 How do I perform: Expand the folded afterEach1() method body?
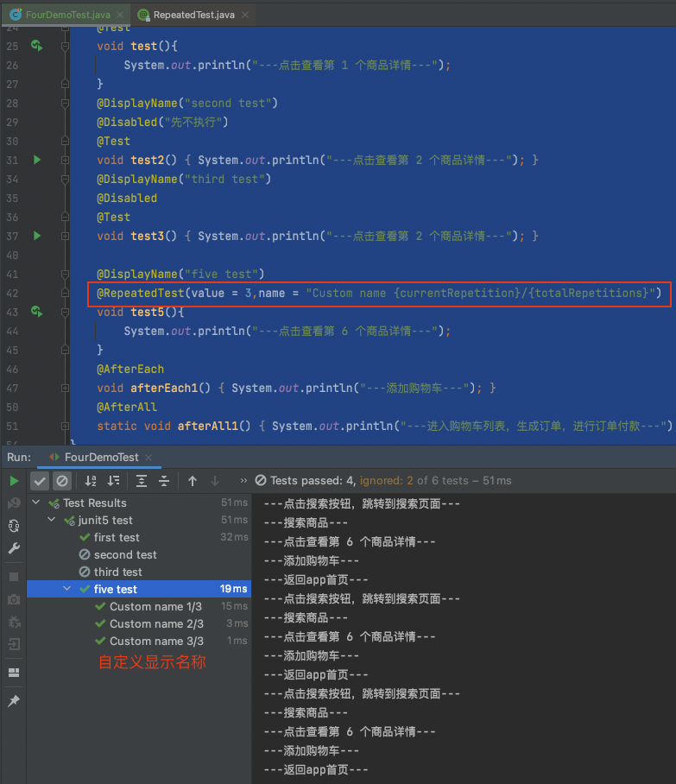pyautogui.click(x=65, y=388)
